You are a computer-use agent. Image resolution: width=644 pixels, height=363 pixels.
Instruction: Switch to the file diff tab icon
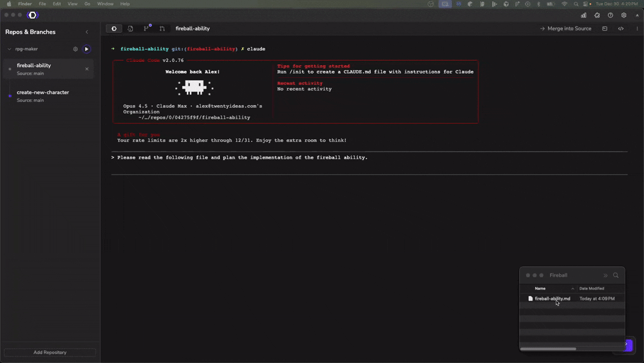(x=130, y=28)
